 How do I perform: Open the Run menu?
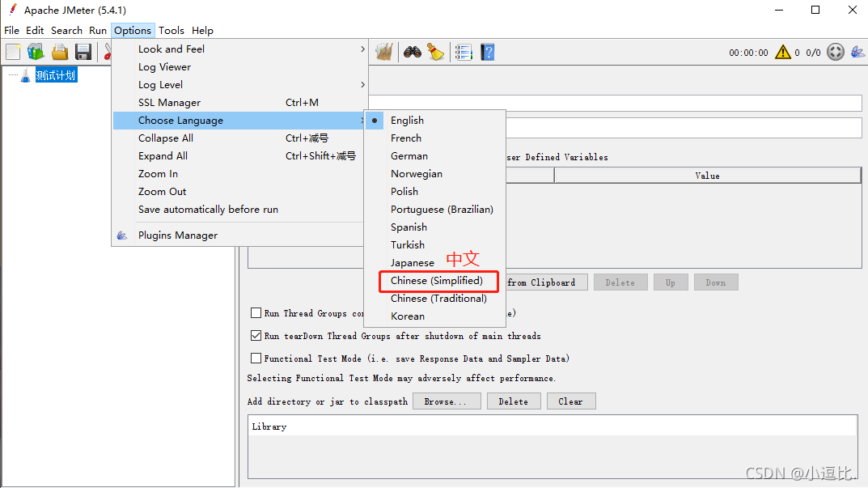click(98, 31)
